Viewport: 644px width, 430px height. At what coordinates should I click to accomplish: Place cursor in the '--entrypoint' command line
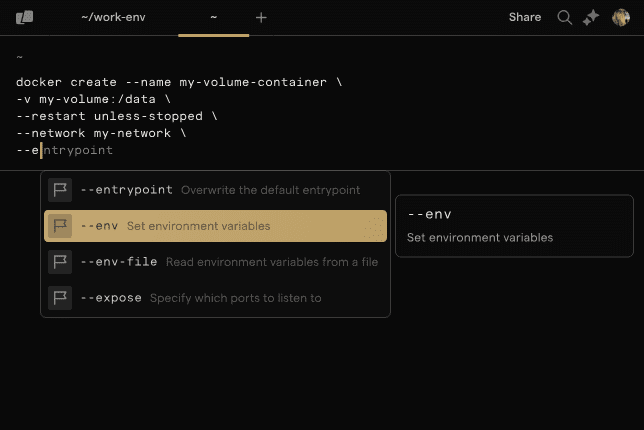click(64, 150)
